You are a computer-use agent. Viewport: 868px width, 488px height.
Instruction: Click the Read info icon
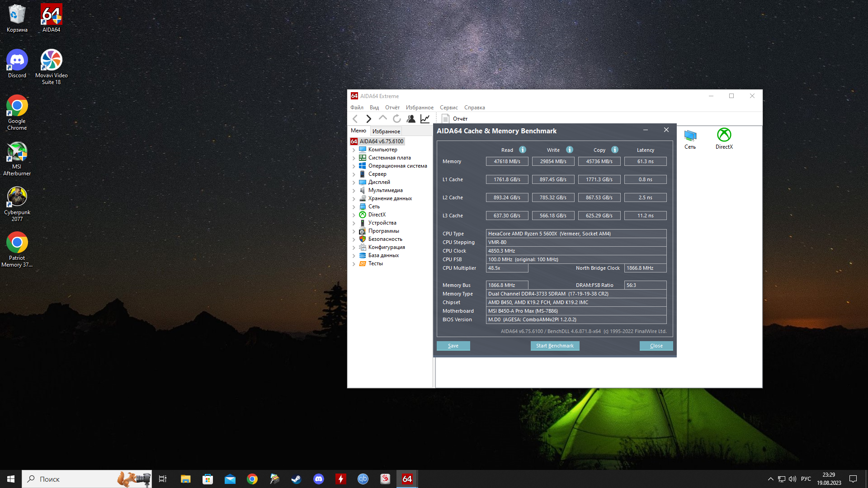coord(523,150)
